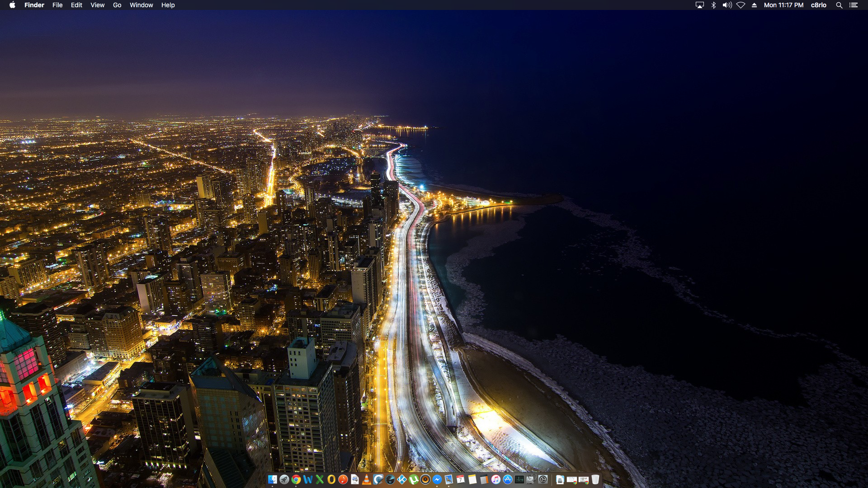Open System Preferences gear in dock
Image resolution: width=868 pixels, height=488 pixels.
click(x=543, y=479)
